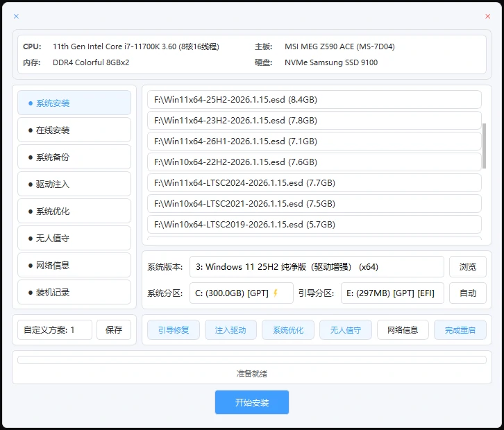Select Win10x64-LTSC2019-2026.1.15.esd image
The height and width of the screenshot is (430, 504).
click(x=314, y=224)
